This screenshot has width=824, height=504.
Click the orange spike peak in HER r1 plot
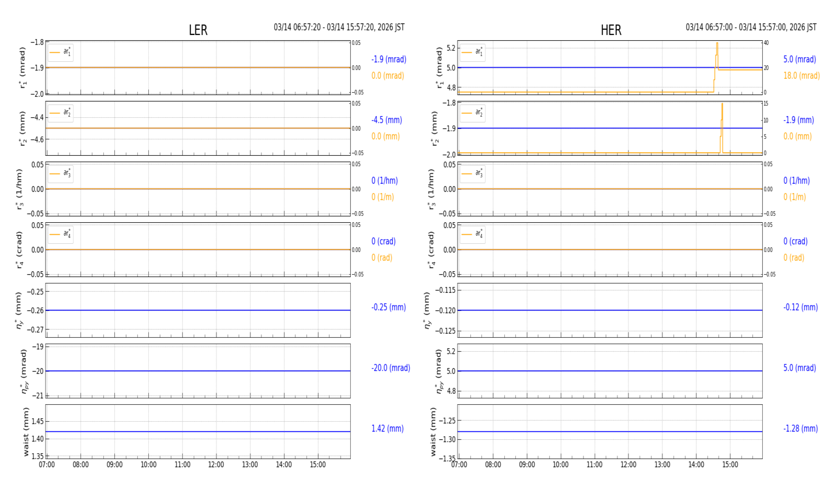717,44
